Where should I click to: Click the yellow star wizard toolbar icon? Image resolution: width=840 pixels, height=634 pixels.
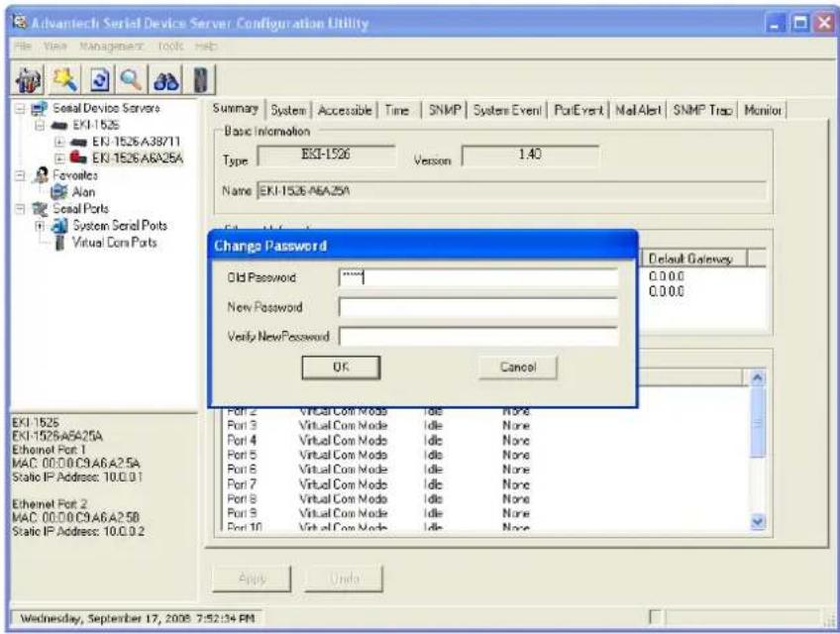(64, 80)
